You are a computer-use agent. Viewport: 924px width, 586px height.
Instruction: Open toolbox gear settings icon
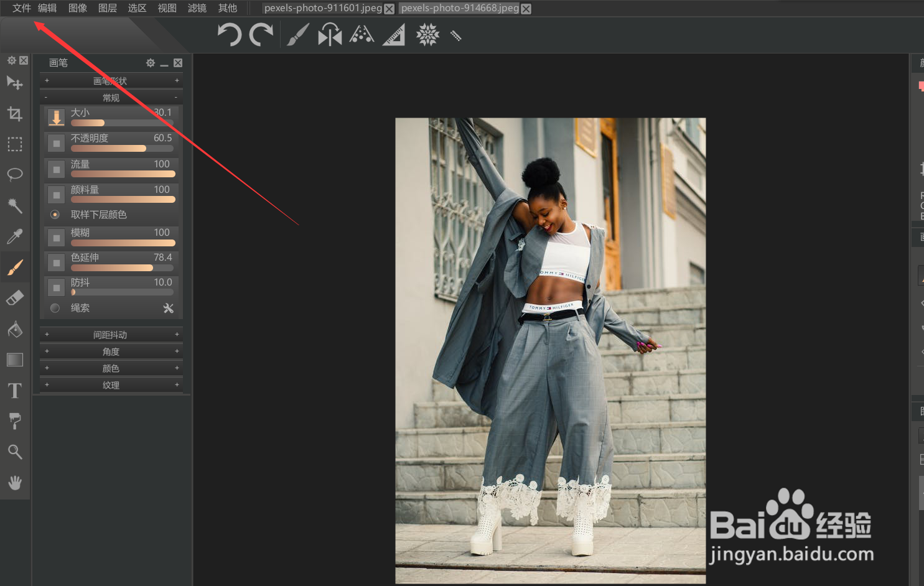[11, 60]
